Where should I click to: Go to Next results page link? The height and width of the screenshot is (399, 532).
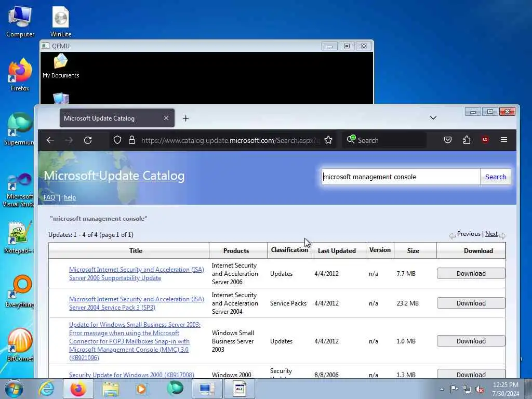pos(491,234)
